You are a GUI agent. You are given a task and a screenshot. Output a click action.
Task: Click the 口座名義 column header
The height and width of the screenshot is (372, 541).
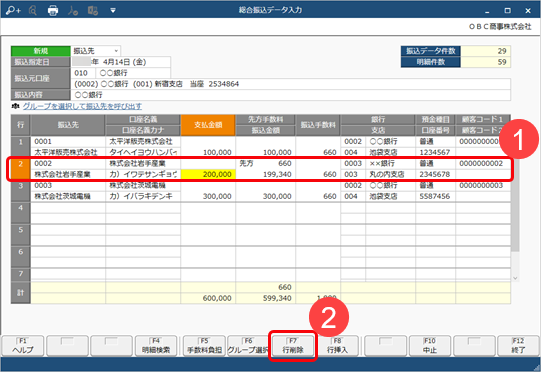click(x=143, y=119)
